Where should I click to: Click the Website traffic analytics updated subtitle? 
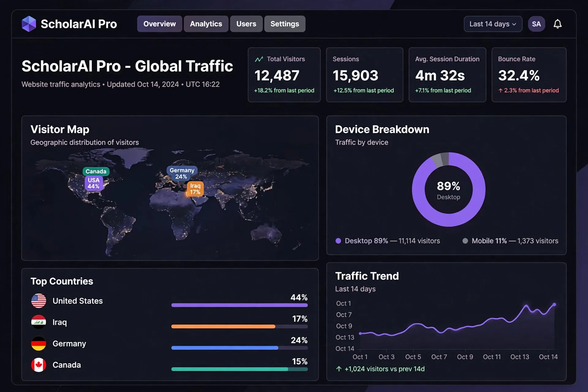(x=120, y=84)
